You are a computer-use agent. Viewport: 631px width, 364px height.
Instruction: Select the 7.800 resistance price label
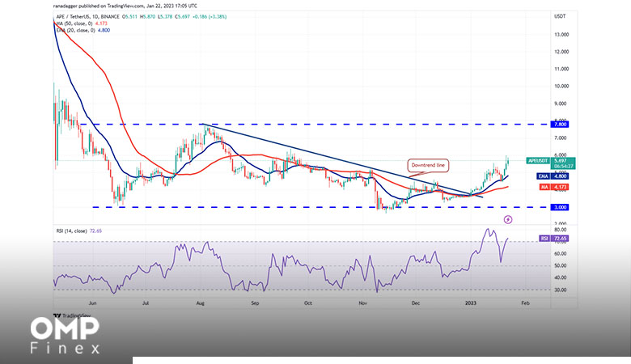pos(561,125)
